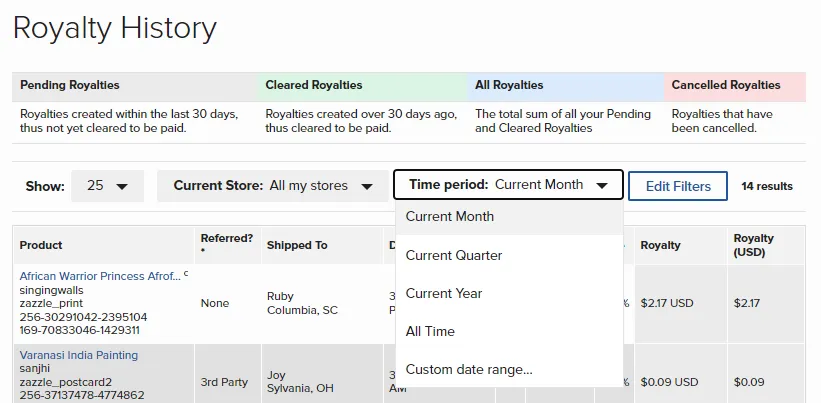Click the Shipped To column header
Viewport: 821px width, 403px height.
click(297, 245)
